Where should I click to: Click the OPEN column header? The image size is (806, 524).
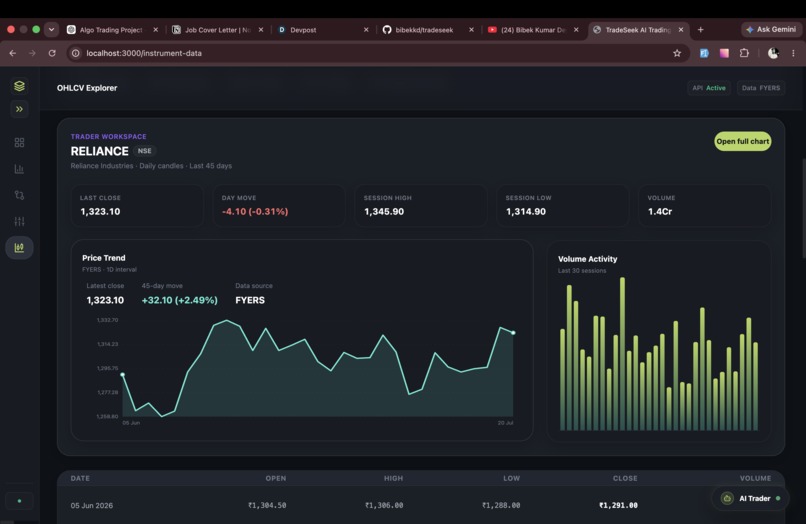point(276,478)
